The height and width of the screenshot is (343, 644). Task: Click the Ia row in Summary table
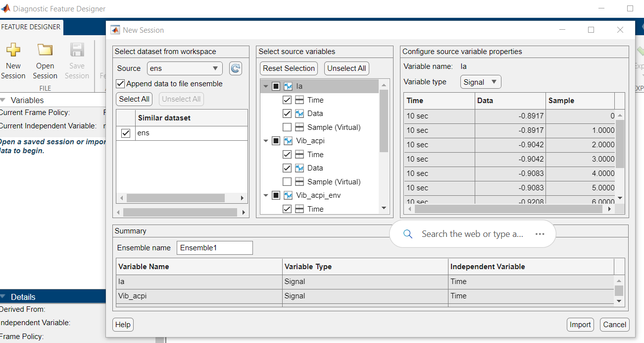[x=365, y=282]
